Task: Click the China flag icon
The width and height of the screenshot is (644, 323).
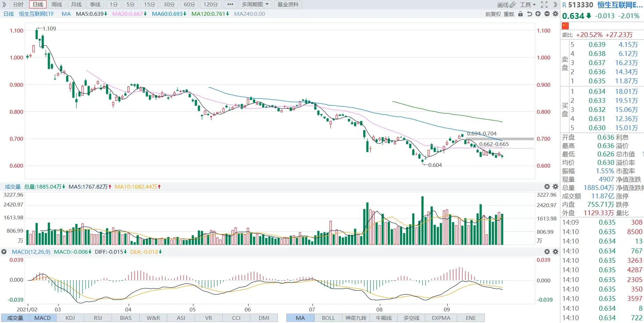Action: click(x=565, y=26)
